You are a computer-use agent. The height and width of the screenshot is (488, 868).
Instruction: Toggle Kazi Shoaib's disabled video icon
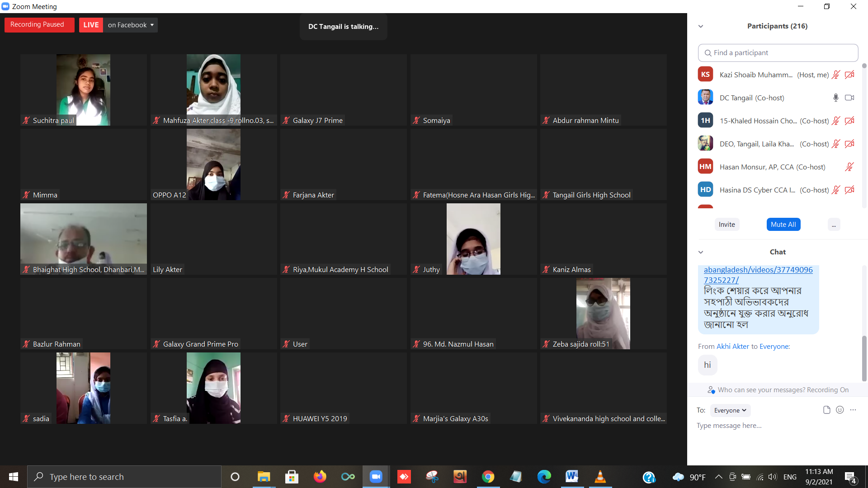click(x=849, y=75)
